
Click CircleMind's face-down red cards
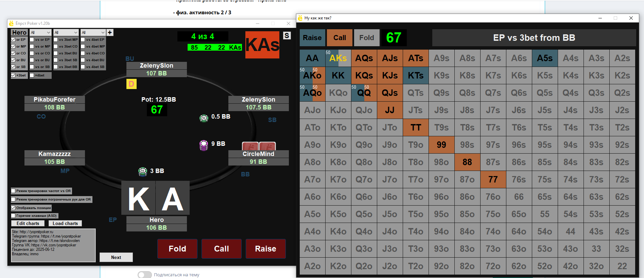pyautogui.click(x=259, y=146)
